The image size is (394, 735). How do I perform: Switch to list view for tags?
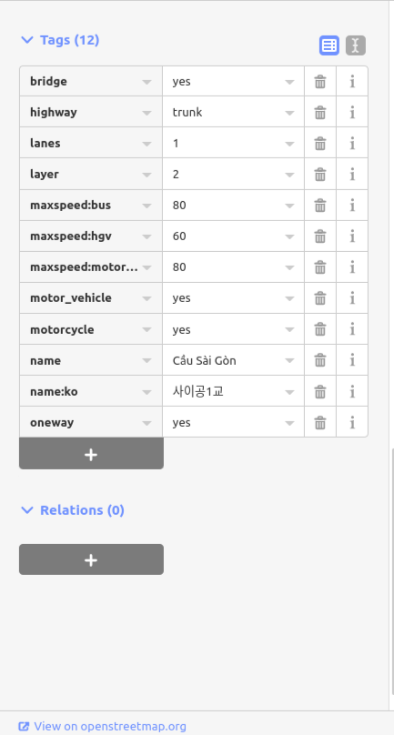coord(329,45)
